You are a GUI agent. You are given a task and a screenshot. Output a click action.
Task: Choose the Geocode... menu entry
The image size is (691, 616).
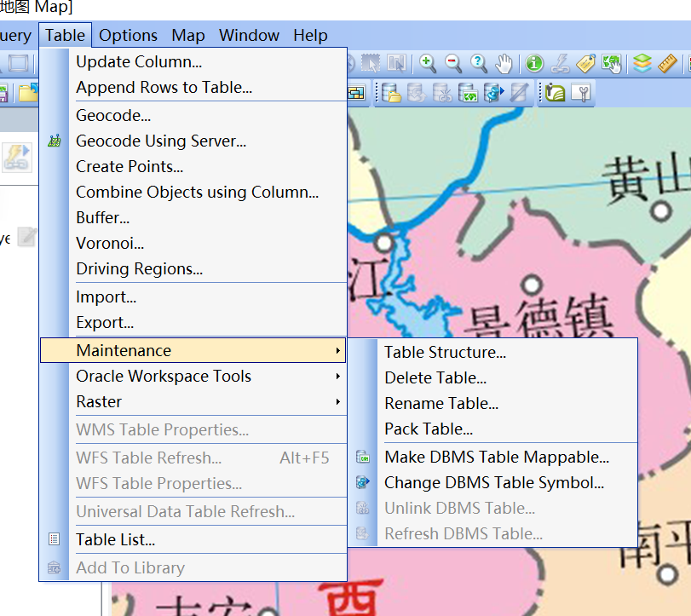tap(193, 115)
